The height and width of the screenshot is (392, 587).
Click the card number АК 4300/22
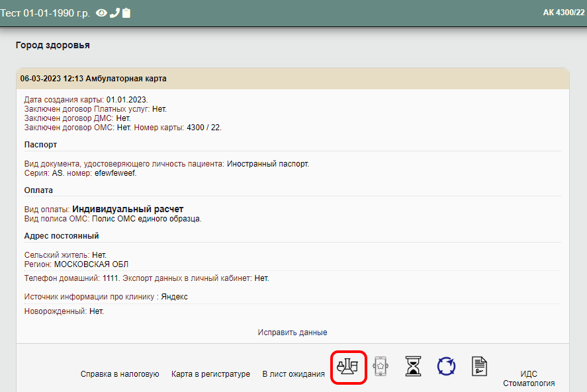pyautogui.click(x=563, y=13)
